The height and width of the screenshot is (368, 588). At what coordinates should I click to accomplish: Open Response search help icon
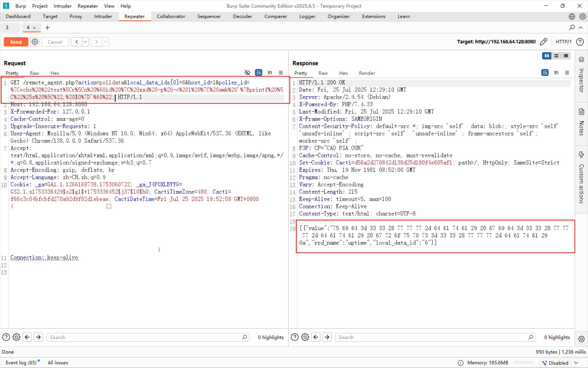point(295,337)
